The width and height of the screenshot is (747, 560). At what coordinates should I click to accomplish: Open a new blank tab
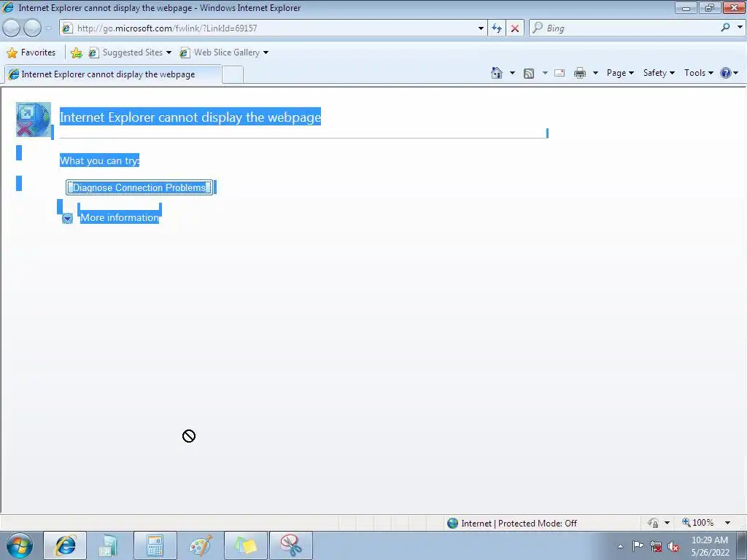(x=233, y=75)
